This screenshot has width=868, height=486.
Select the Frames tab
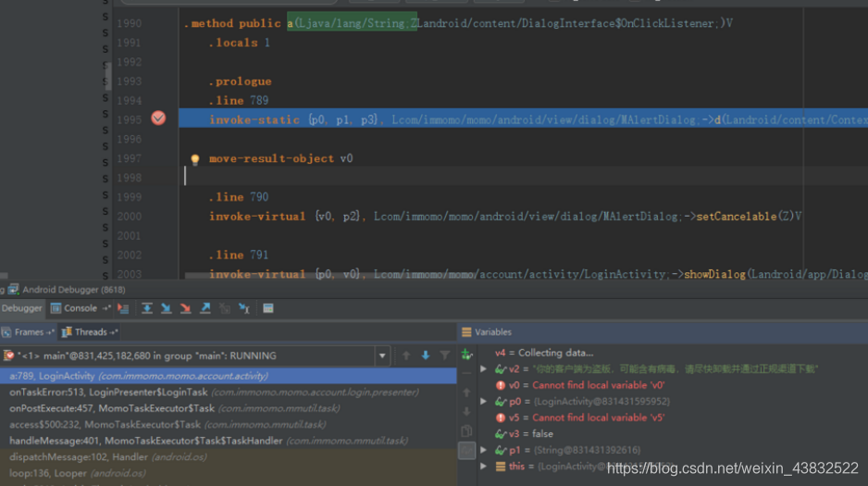point(28,332)
